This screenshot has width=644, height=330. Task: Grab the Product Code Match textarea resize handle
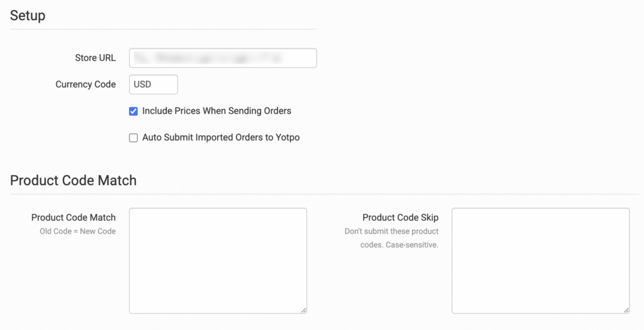point(303,310)
